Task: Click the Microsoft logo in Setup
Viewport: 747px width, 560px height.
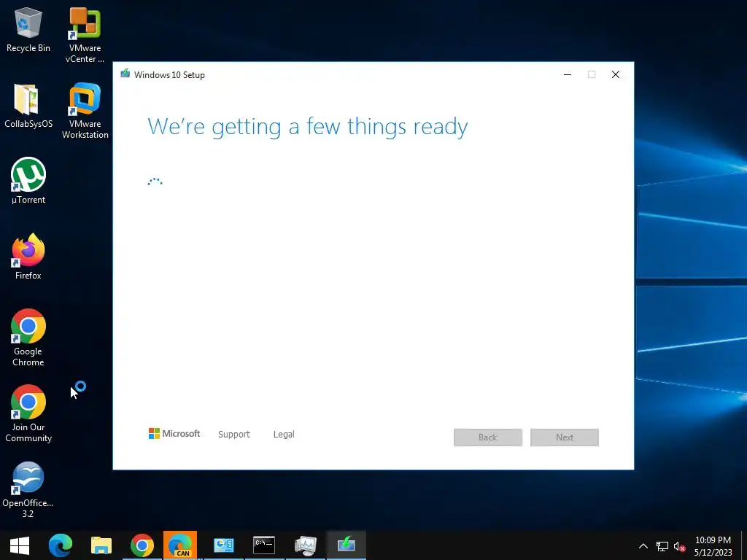Action: pyautogui.click(x=174, y=433)
